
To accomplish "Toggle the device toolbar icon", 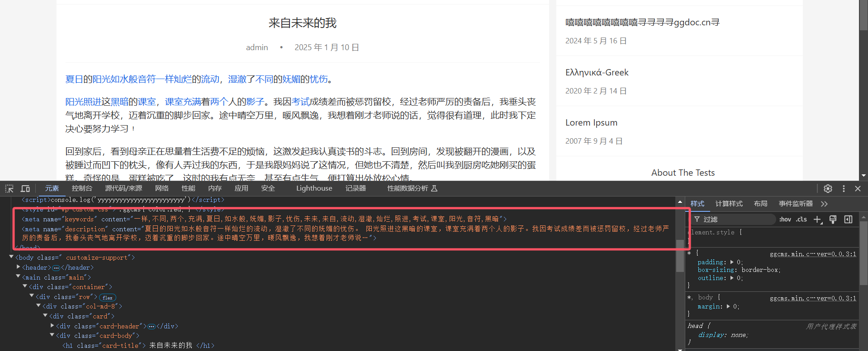I will coord(25,188).
